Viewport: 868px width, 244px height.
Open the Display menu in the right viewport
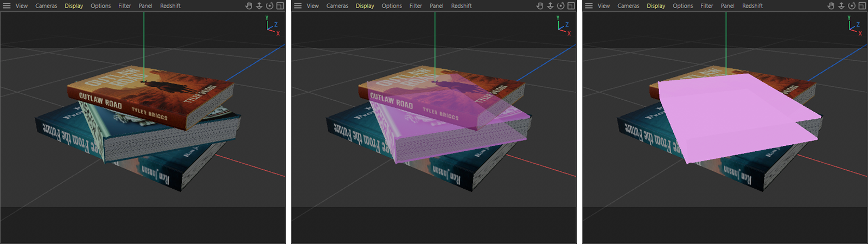656,6
